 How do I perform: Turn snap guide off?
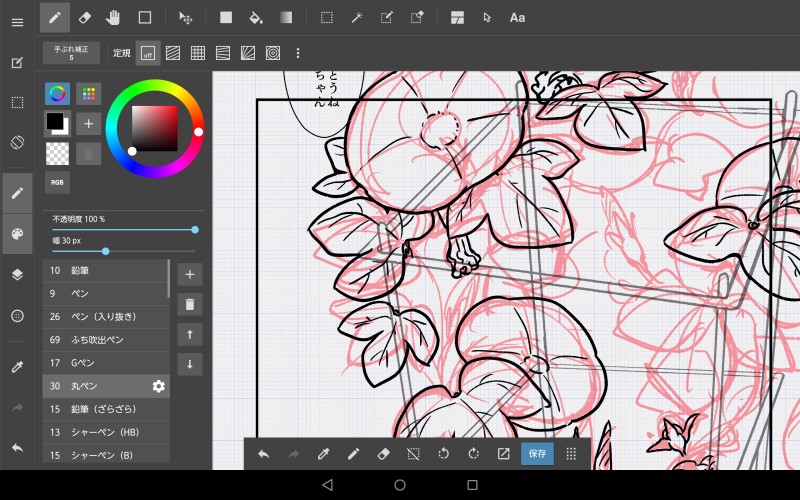click(148, 53)
